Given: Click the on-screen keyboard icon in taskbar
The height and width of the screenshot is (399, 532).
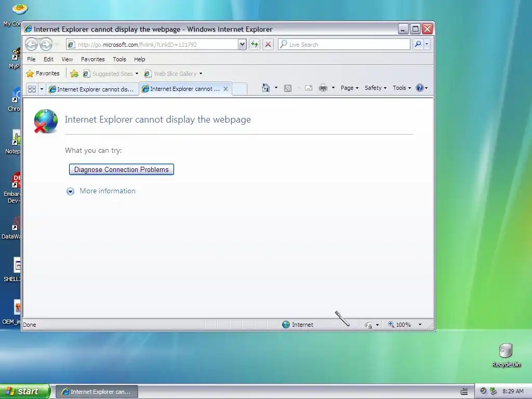Looking at the screenshot, I should (x=464, y=392).
